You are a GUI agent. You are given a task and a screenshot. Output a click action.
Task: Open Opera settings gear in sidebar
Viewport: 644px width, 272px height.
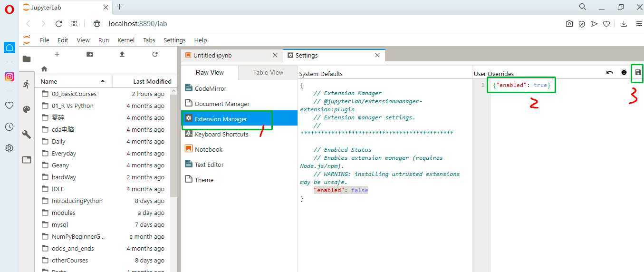point(10,148)
